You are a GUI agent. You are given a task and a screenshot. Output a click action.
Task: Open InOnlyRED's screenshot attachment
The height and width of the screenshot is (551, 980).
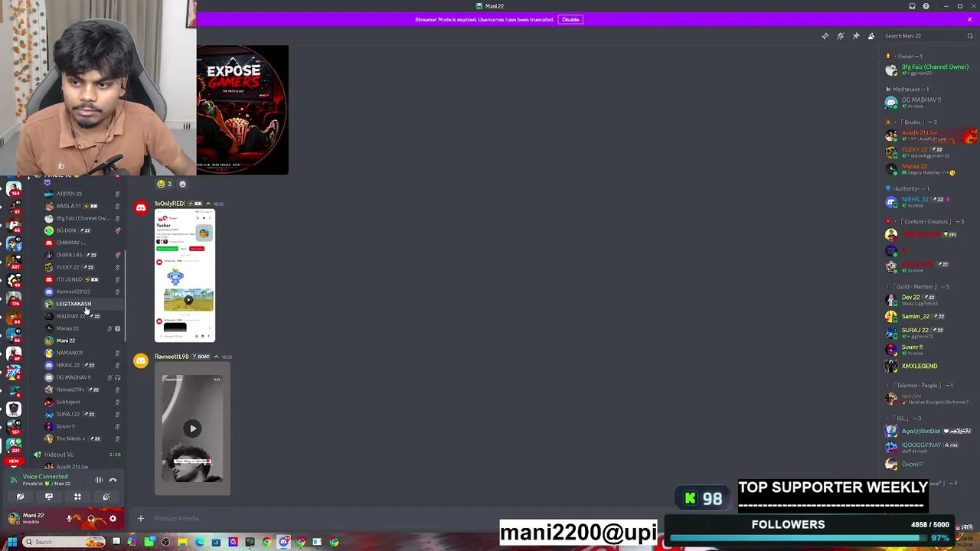(185, 276)
